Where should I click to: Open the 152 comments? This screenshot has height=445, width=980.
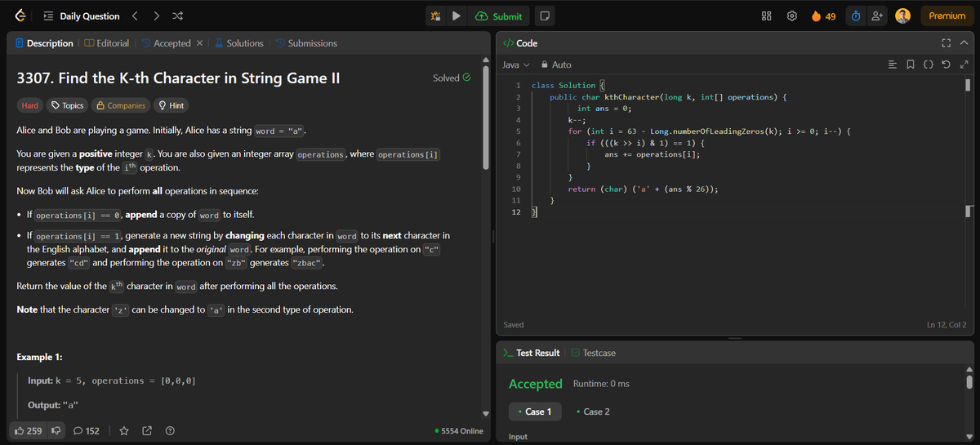pos(87,430)
